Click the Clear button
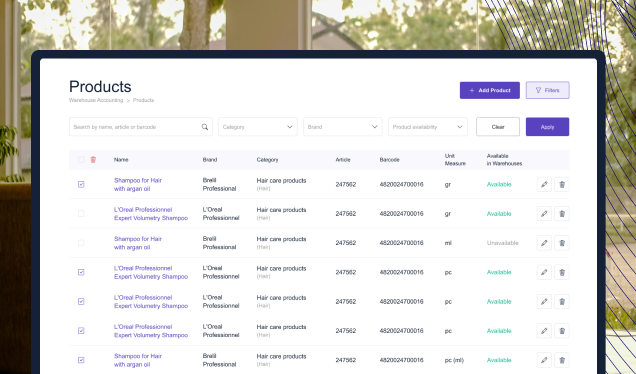The width and height of the screenshot is (636, 374). (498, 127)
